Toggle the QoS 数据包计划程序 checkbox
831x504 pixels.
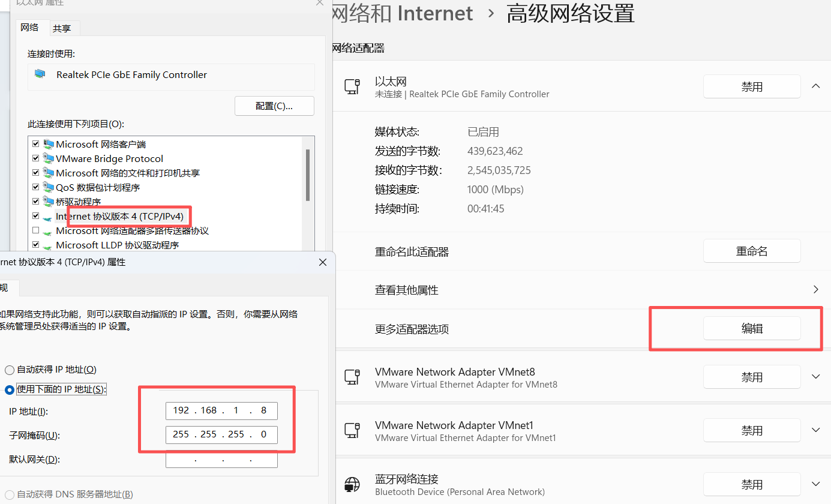point(35,187)
